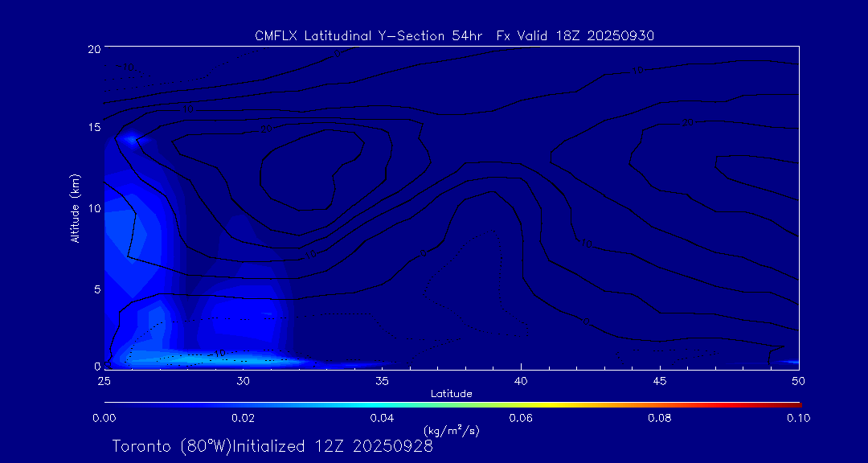Select the 0.04 colorbar tick label
Screen dimensions: 868x463
(381, 418)
